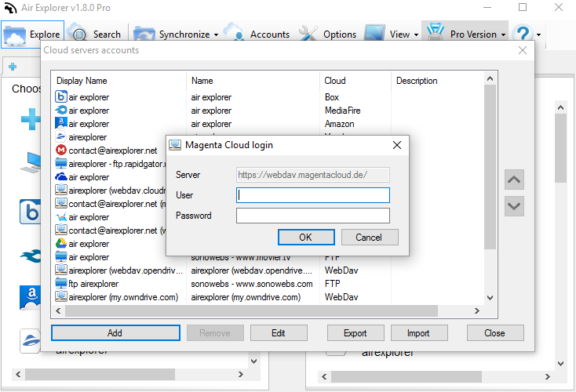Click the MediaFire icon in main window sidebar
The width and height of the screenshot is (576, 392).
(x=30, y=256)
